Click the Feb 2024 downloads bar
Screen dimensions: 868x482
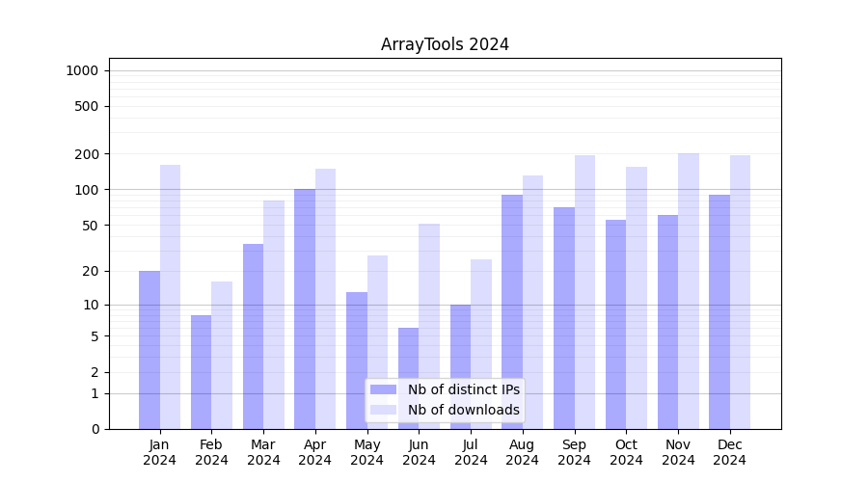point(222,355)
